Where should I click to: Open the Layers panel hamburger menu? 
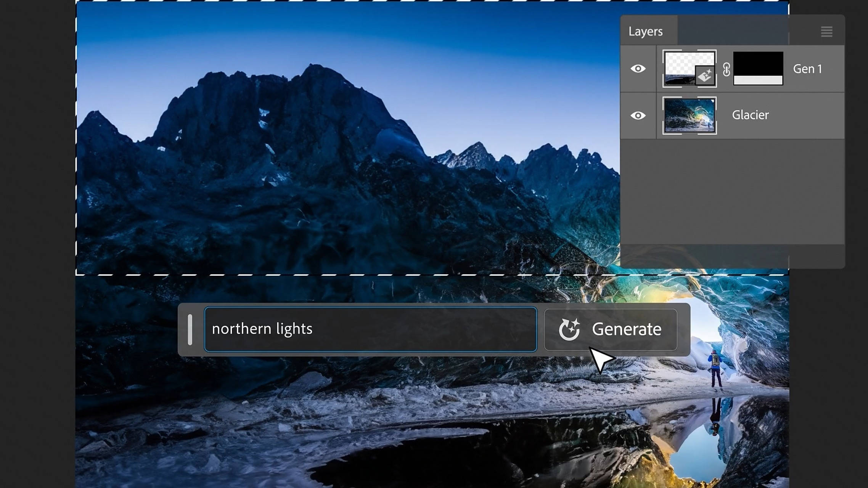(x=826, y=31)
